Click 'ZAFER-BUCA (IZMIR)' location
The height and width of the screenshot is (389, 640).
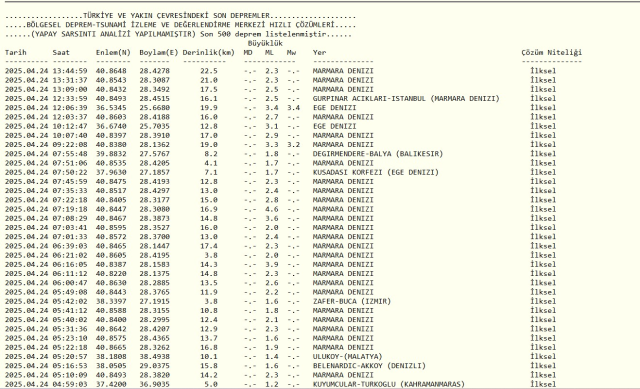tap(351, 301)
